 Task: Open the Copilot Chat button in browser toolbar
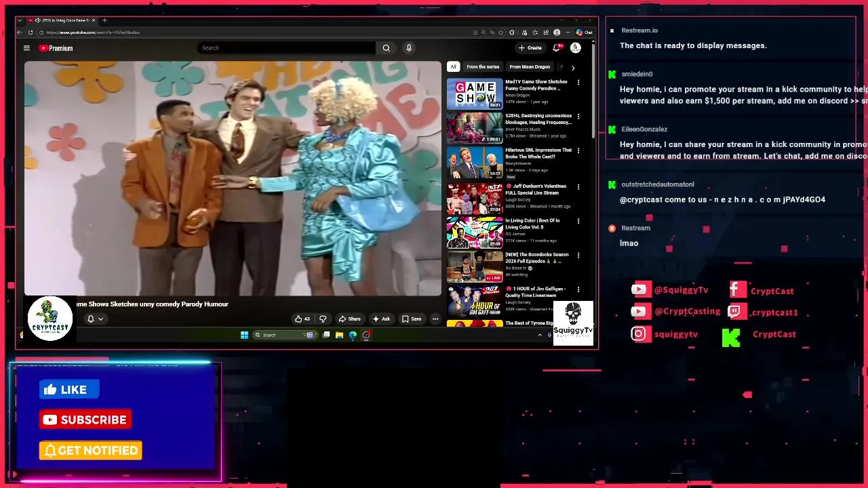(584, 33)
